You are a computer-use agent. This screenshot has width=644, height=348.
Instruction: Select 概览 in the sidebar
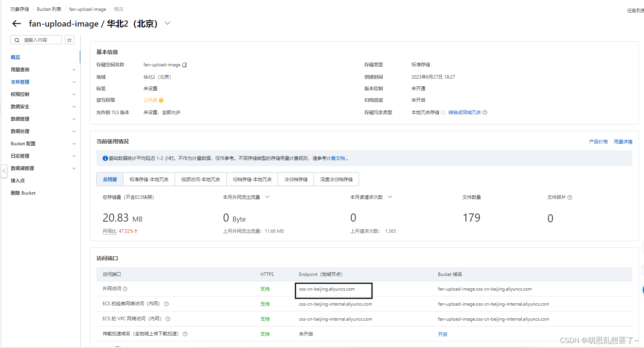[15, 57]
